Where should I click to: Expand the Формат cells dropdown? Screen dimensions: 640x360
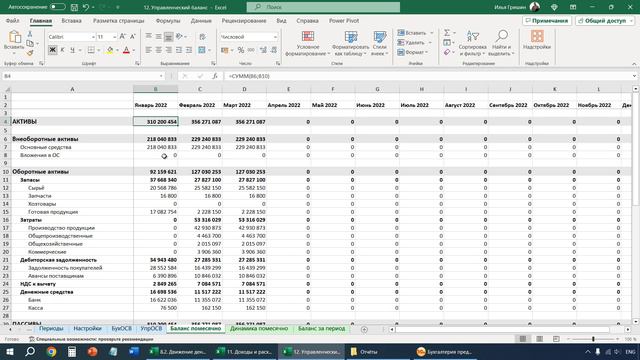click(427, 52)
